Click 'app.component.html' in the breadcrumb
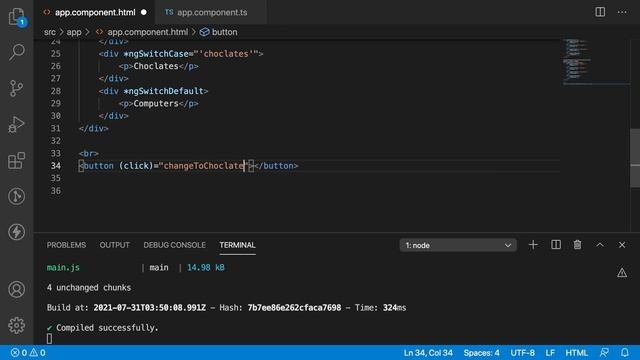This screenshot has height=360, width=640. [x=147, y=32]
